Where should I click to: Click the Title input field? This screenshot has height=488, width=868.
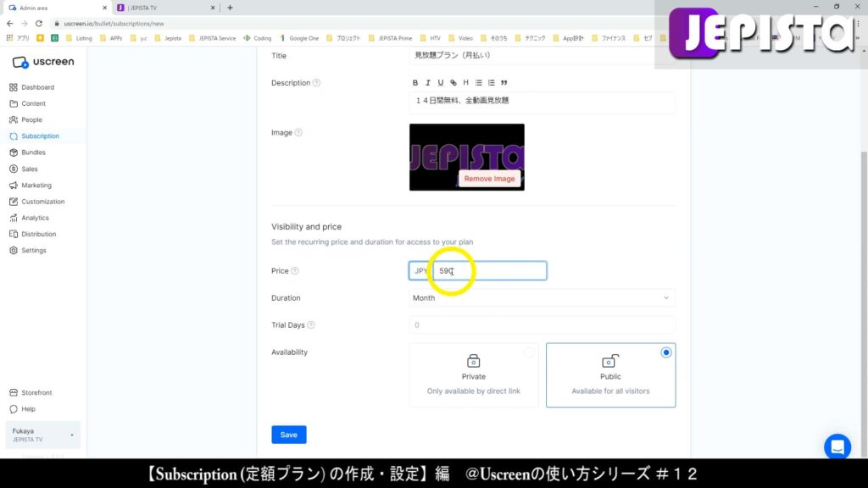542,55
